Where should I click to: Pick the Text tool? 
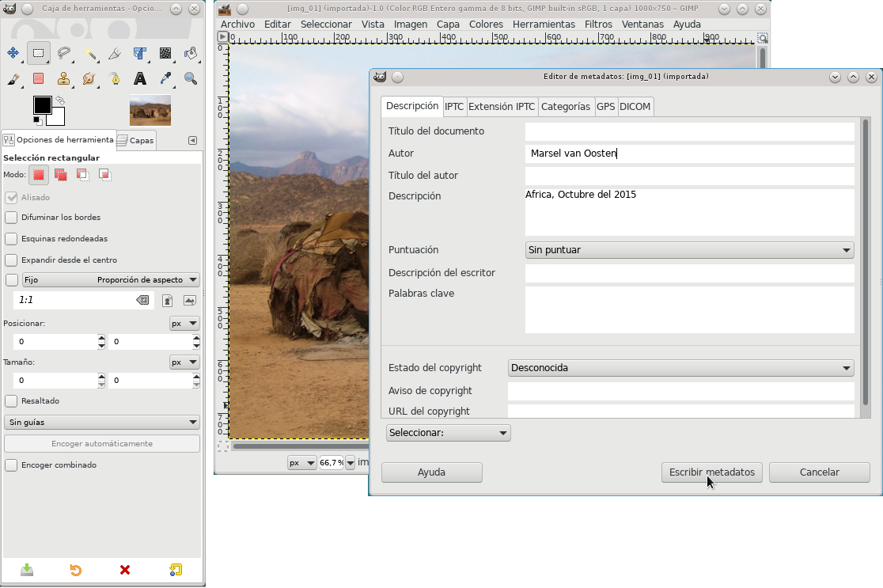coord(140,79)
